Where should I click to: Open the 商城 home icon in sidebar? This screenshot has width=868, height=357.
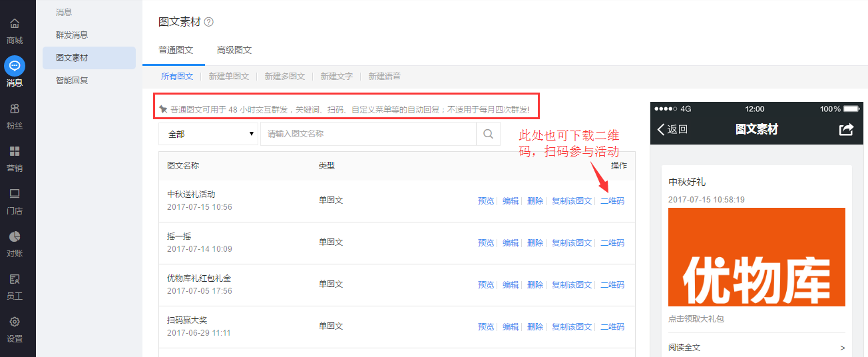(15, 24)
